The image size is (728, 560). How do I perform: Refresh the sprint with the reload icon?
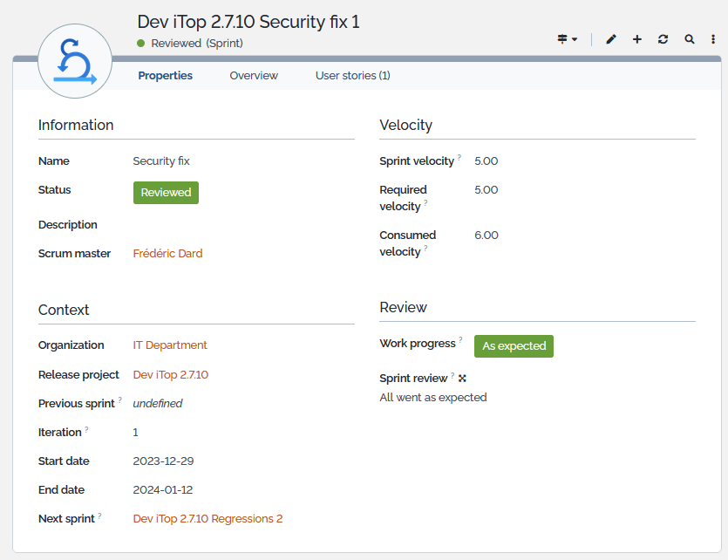click(x=663, y=39)
